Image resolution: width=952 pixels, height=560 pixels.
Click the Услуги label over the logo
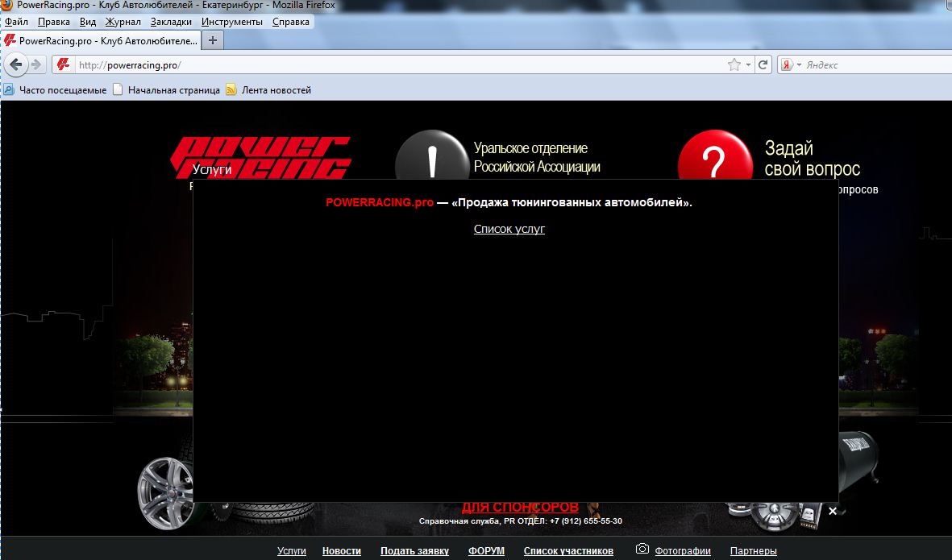[x=212, y=169]
